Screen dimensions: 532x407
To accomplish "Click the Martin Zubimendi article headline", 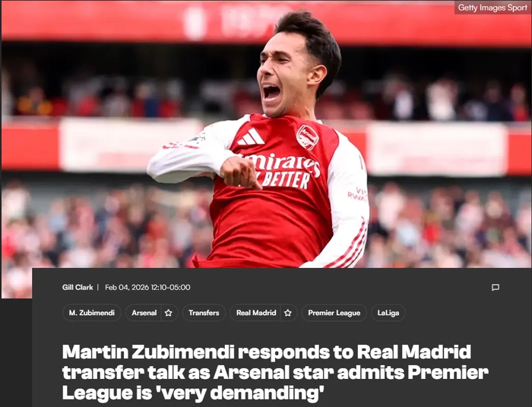I will [x=275, y=372].
